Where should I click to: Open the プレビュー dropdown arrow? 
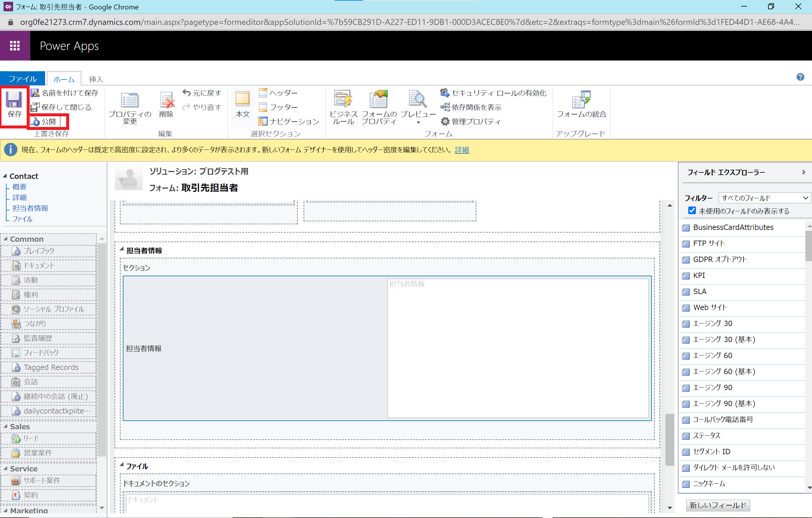(x=418, y=122)
